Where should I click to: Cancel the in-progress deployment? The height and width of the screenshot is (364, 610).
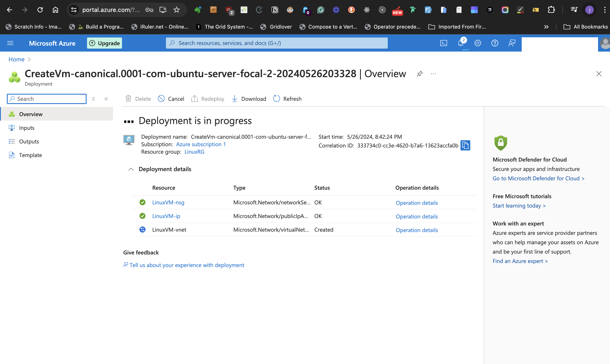171,99
